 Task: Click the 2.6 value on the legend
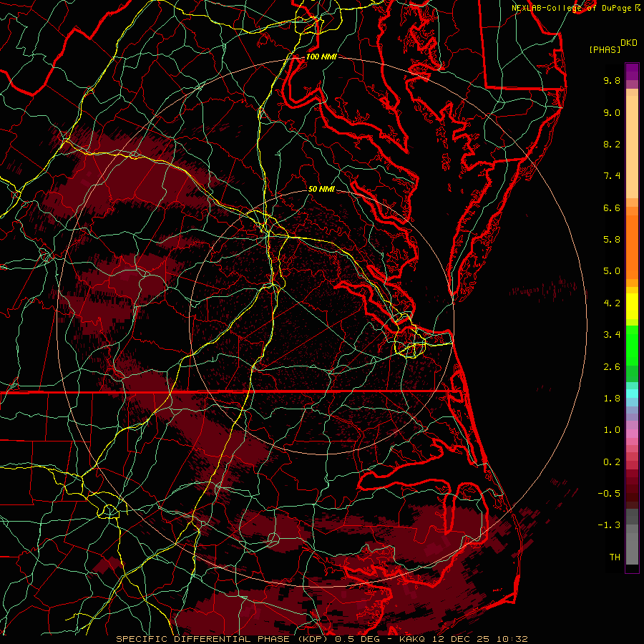point(612,367)
